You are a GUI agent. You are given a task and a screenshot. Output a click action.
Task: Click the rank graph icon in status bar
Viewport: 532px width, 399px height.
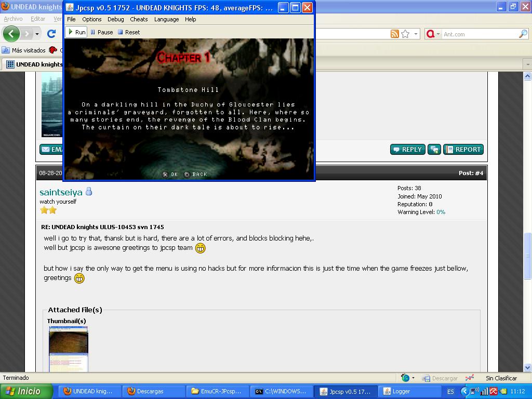(470, 378)
